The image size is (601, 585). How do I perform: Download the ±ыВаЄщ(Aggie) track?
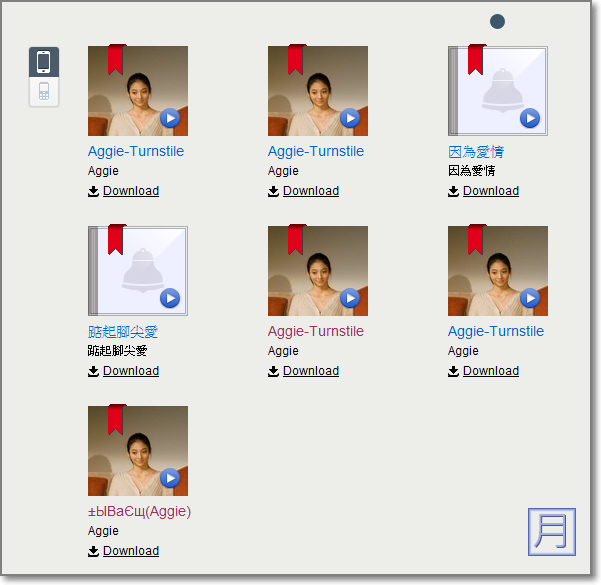pyautogui.click(x=130, y=551)
